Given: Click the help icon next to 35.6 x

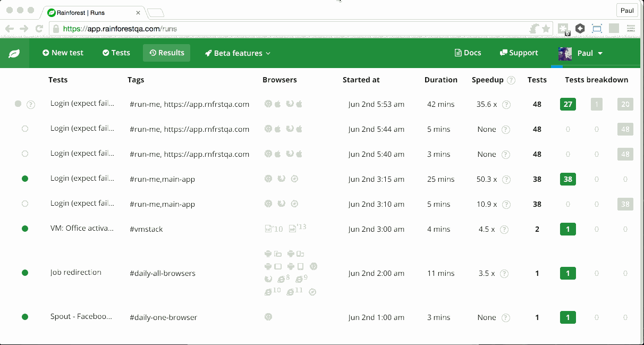Looking at the screenshot, I should 506,105.
